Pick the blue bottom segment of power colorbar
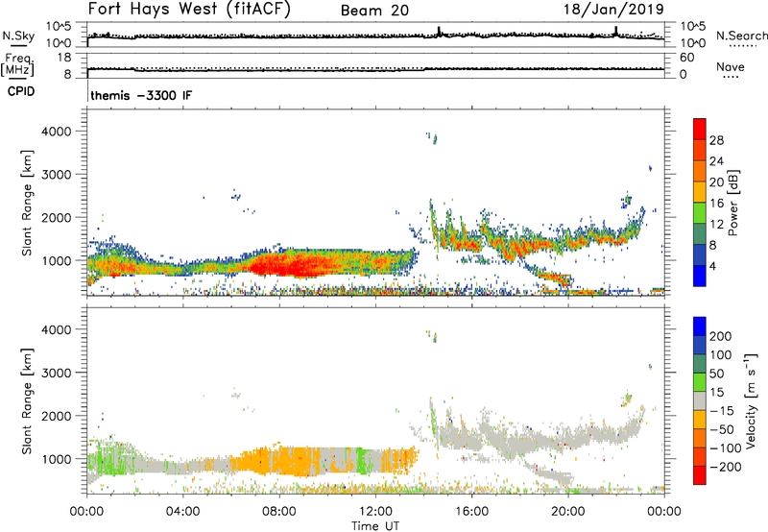Viewport: 768px width, 532px height. pos(700,276)
